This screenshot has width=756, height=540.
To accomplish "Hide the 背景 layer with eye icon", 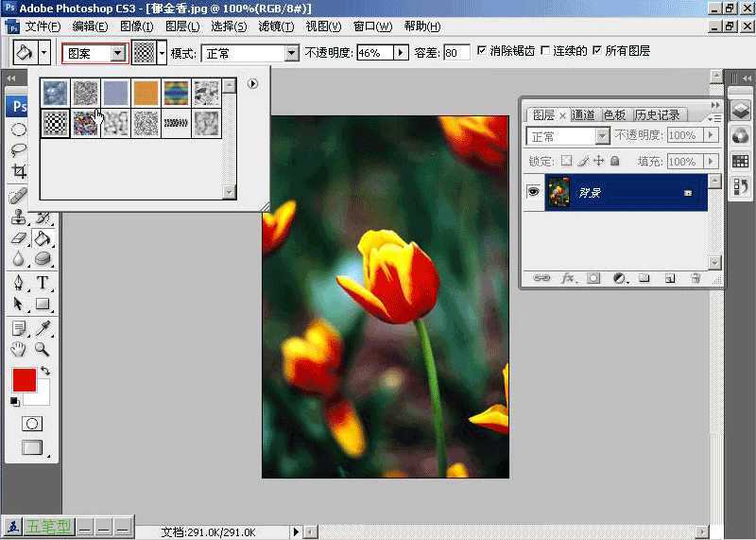I will (533, 192).
